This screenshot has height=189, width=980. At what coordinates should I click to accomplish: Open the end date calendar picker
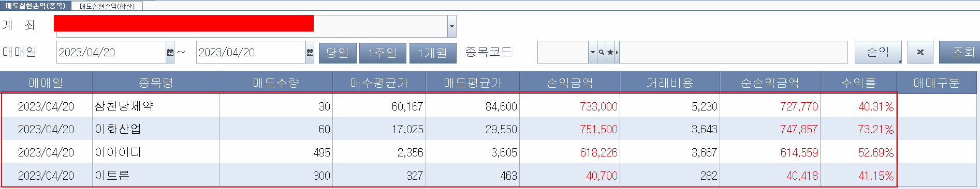tap(310, 52)
